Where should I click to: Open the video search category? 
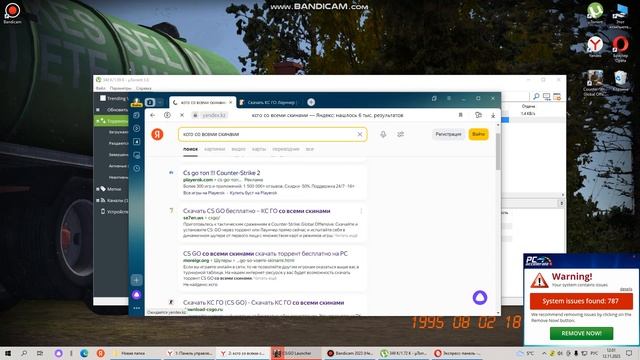[x=239, y=149]
